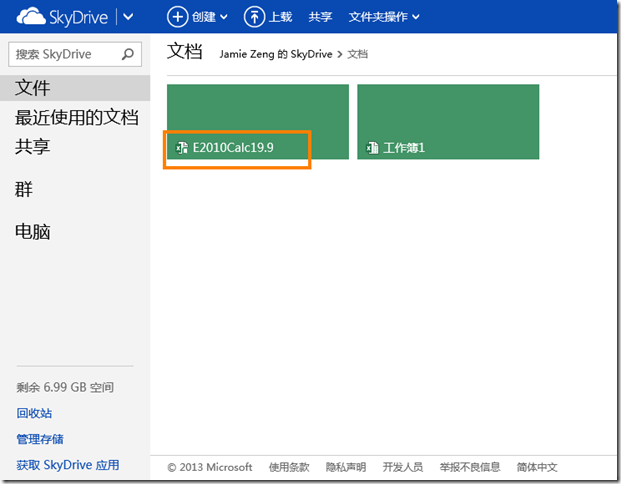Screen dimensions: 621x484
Task: Open the dropdown arrow next to SkyDrive
Action: pyautogui.click(x=128, y=17)
